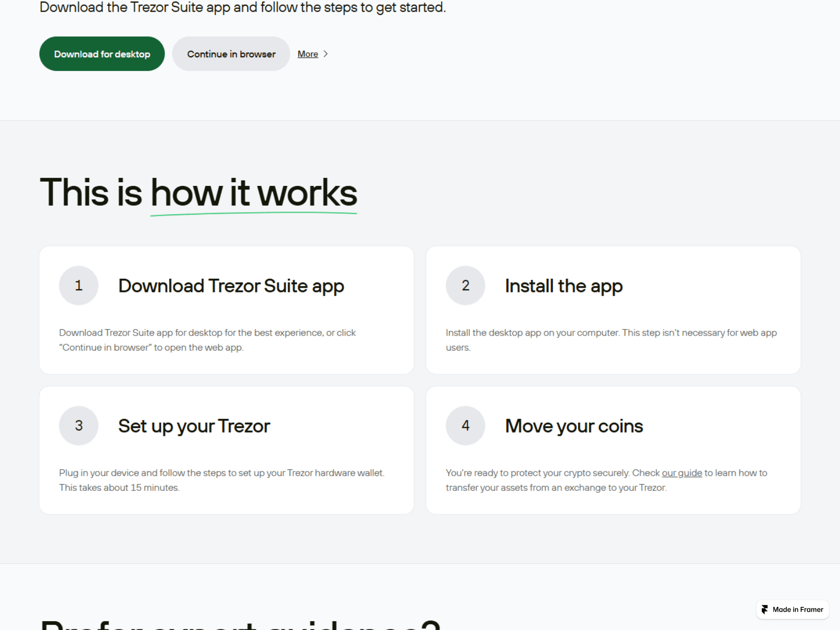Click the step 4 number circle
This screenshot has width=840, height=630.
pyautogui.click(x=465, y=426)
